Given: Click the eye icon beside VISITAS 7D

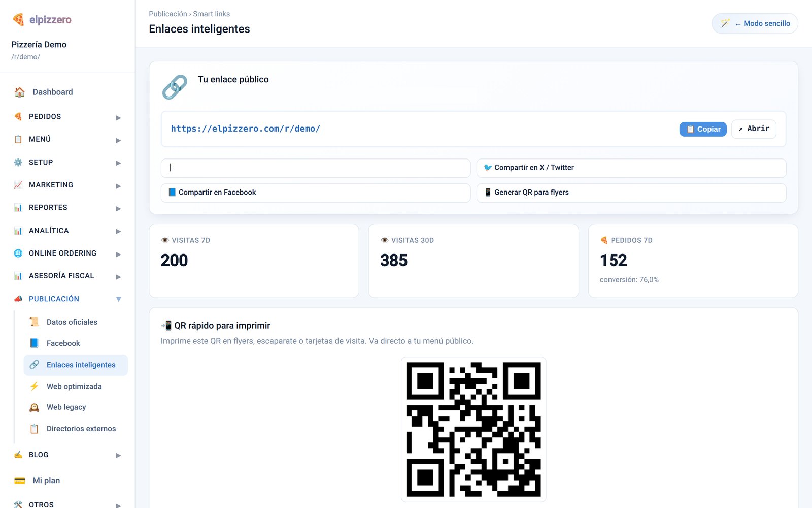Looking at the screenshot, I should tap(165, 240).
